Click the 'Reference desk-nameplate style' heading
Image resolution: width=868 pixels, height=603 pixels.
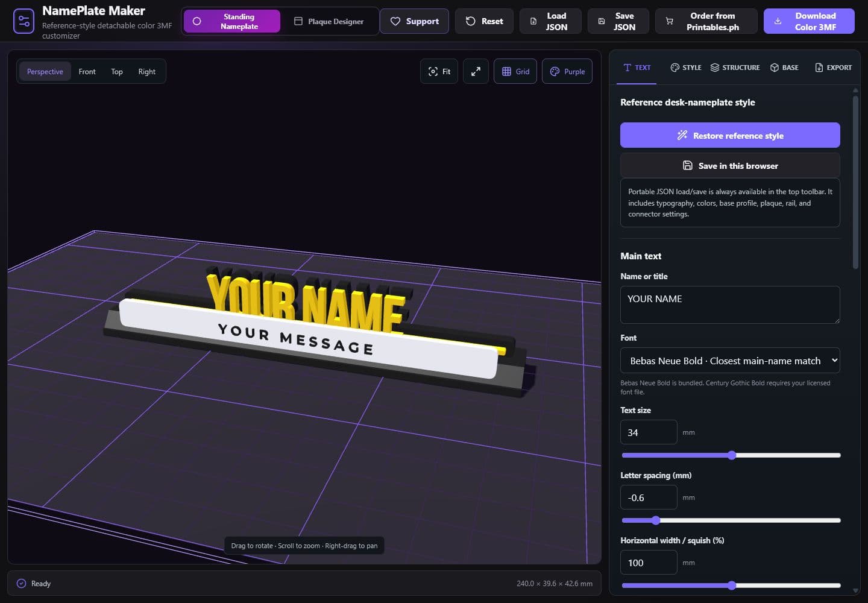pyautogui.click(x=687, y=103)
